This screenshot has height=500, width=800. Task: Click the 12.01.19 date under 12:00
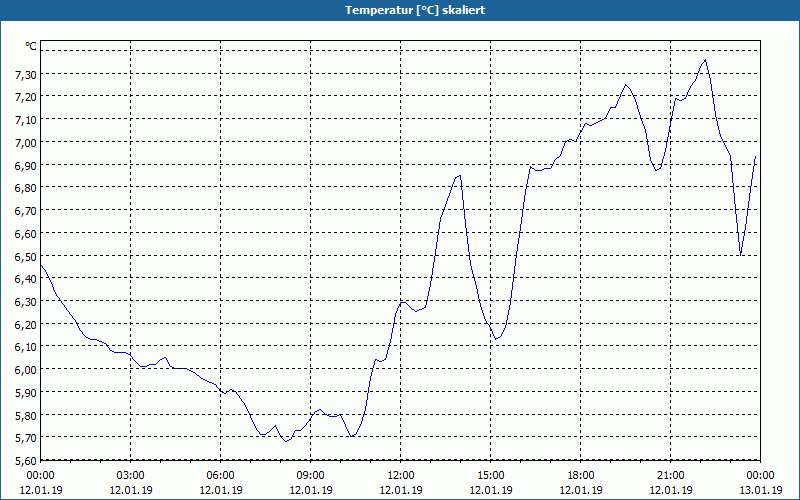point(401,490)
